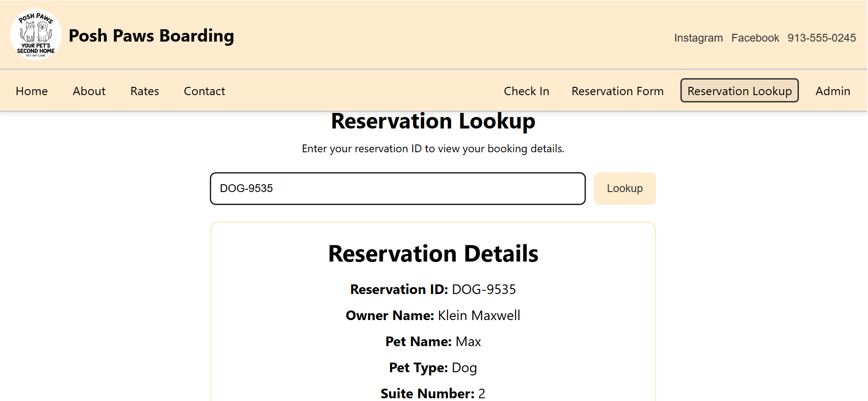The width and height of the screenshot is (868, 401).
Task: Open the About nav item
Action: 89,91
